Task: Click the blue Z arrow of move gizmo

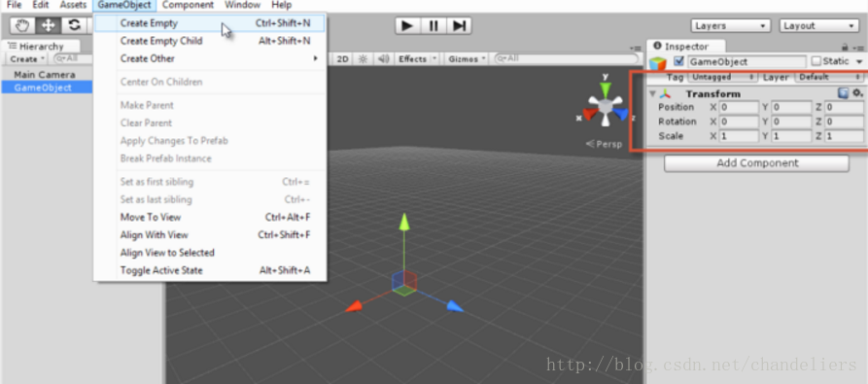Action: pyautogui.click(x=455, y=306)
